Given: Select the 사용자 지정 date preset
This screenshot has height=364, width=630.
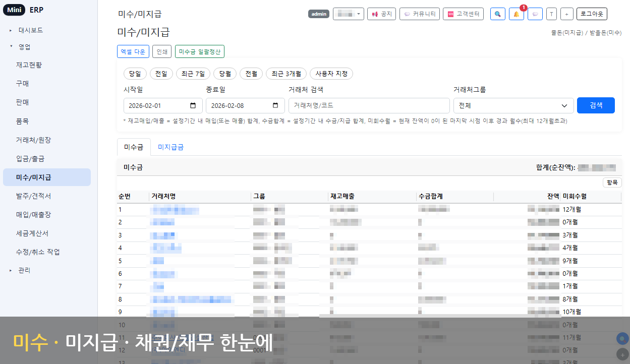Looking at the screenshot, I should [x=331, y=74].
